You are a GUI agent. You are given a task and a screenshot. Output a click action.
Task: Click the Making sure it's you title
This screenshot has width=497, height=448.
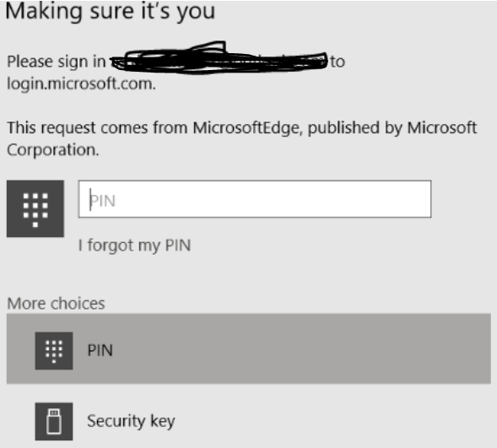point(110,12)
